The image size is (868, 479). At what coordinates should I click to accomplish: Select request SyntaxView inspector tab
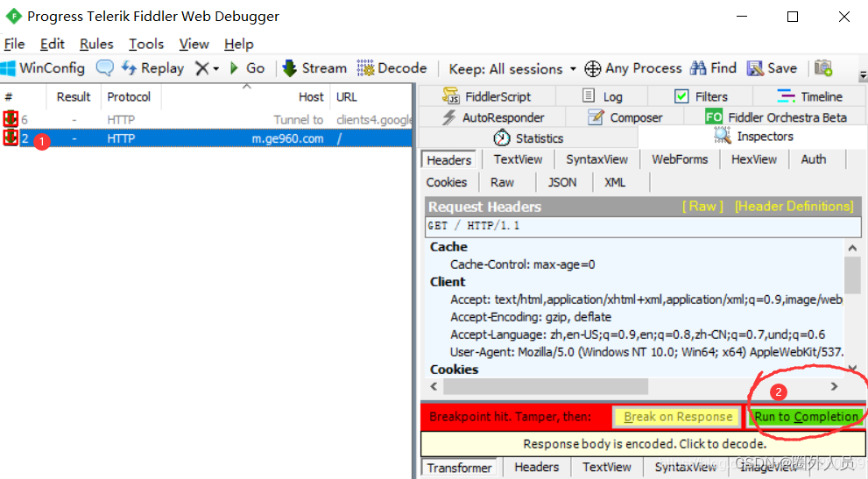(x=596, y=159)
